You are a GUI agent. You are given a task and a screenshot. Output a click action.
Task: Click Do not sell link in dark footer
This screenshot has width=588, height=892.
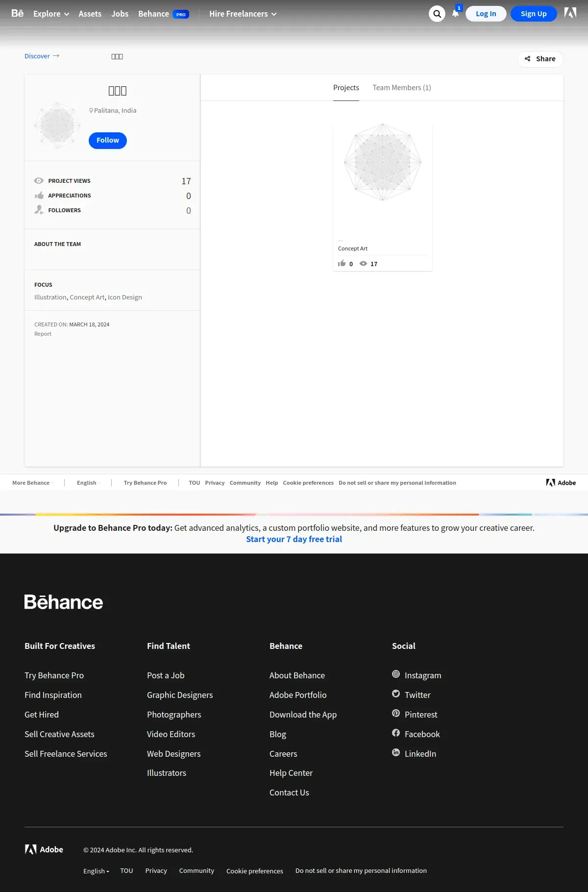click(361, 870)
